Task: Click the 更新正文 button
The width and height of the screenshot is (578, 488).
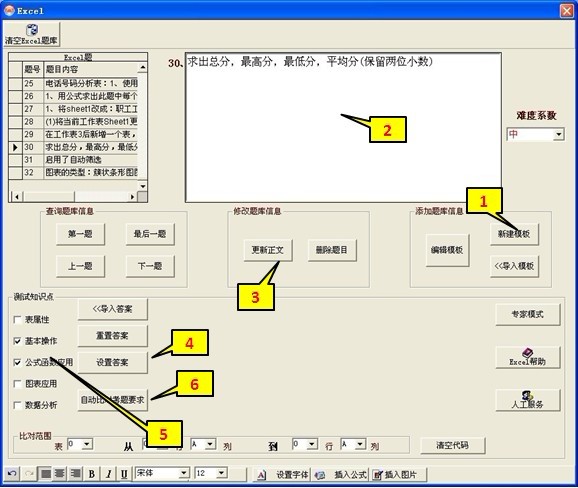Action: tap(268, 250)
